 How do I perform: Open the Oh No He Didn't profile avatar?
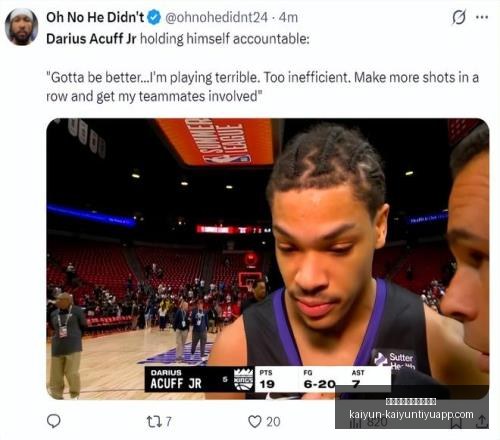click(x=21, y=27)
